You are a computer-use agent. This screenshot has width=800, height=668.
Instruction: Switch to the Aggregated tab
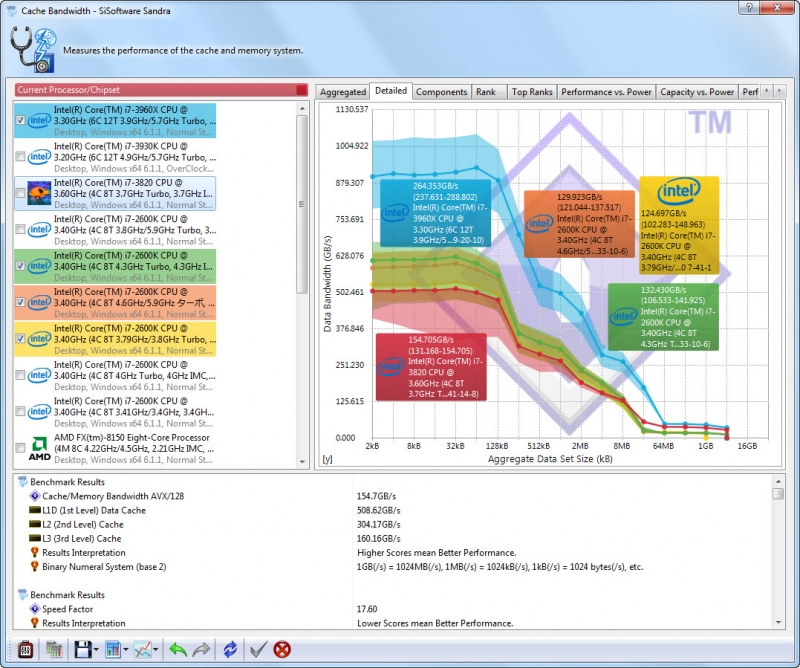pos(343,92)
